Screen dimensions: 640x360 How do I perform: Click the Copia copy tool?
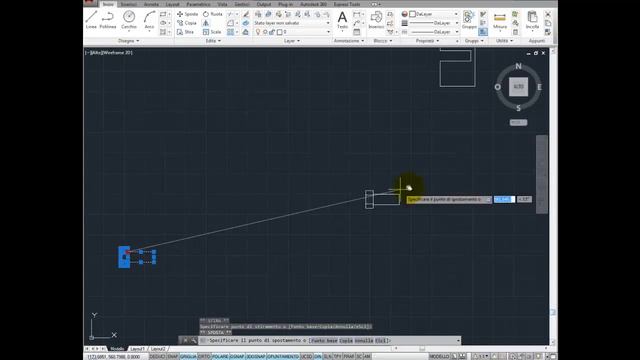pos(187,23)
